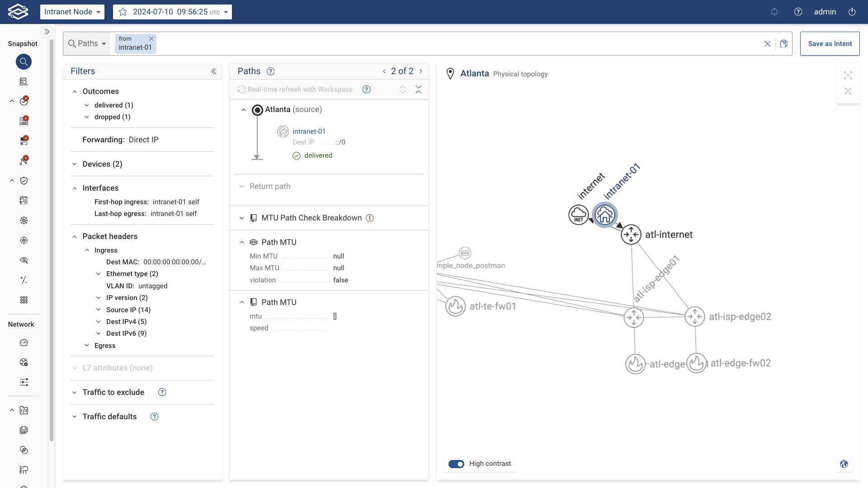868x488 pixels.
Task: Click the power sign-out icon
Action: [852, 12]
